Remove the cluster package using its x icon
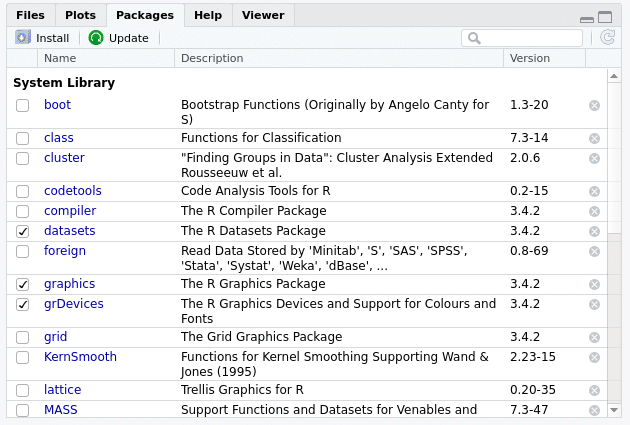 (594, 158)
